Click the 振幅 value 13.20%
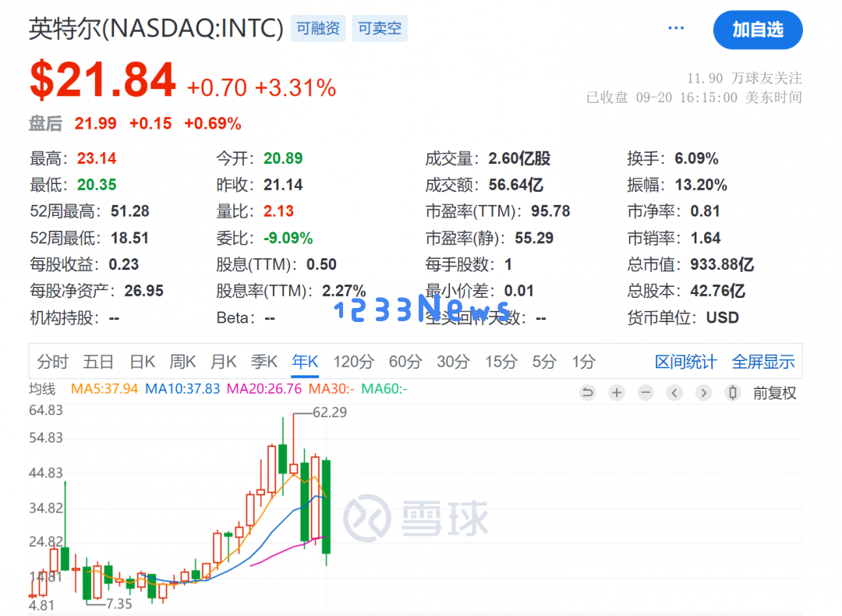The height and width of the screenshot is (616, 842). [701, 185]
